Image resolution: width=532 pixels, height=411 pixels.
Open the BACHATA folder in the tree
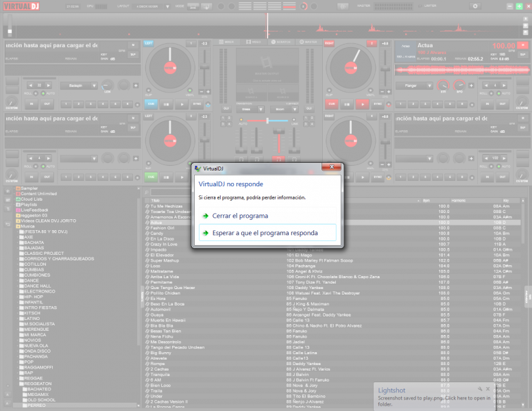point(34,242)
